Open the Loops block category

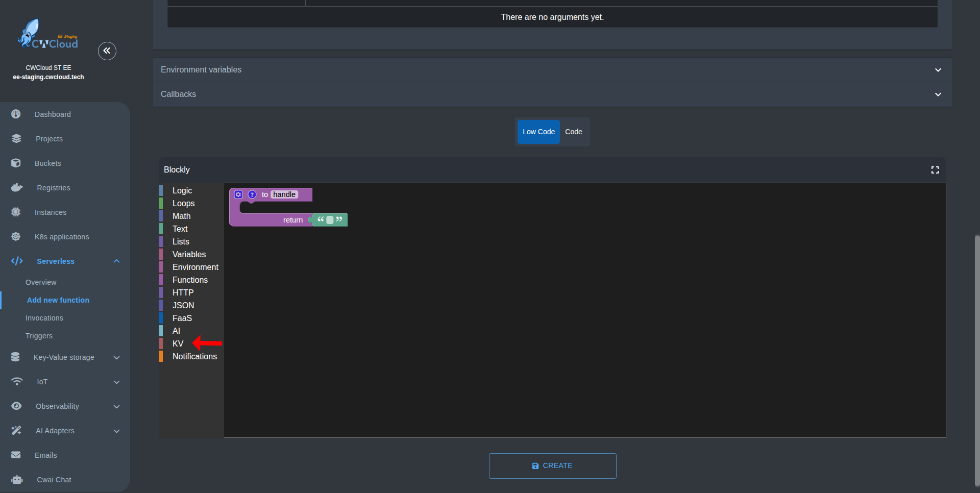[x=191, y=203]
